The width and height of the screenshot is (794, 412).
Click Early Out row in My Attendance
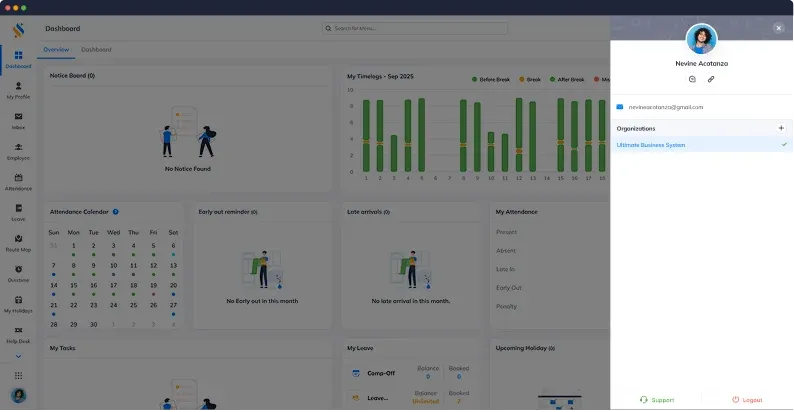[x=508, y=287]
